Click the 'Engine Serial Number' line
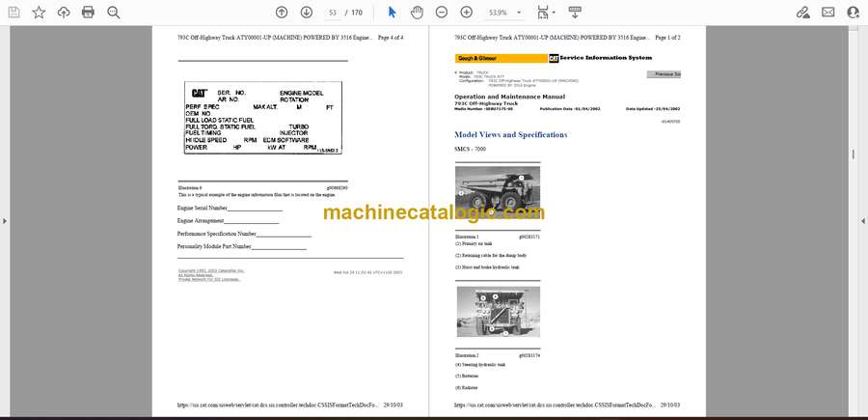This screenshot has height=420, width=868. 230,208
